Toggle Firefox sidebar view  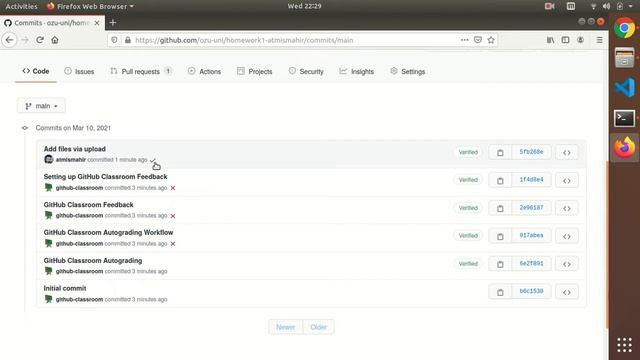point(565,40)
